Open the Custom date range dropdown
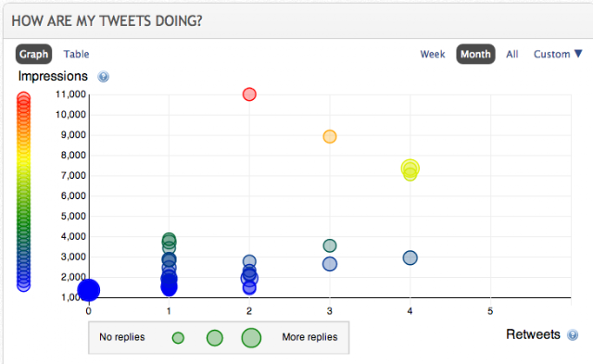 (x=558, y=54)
